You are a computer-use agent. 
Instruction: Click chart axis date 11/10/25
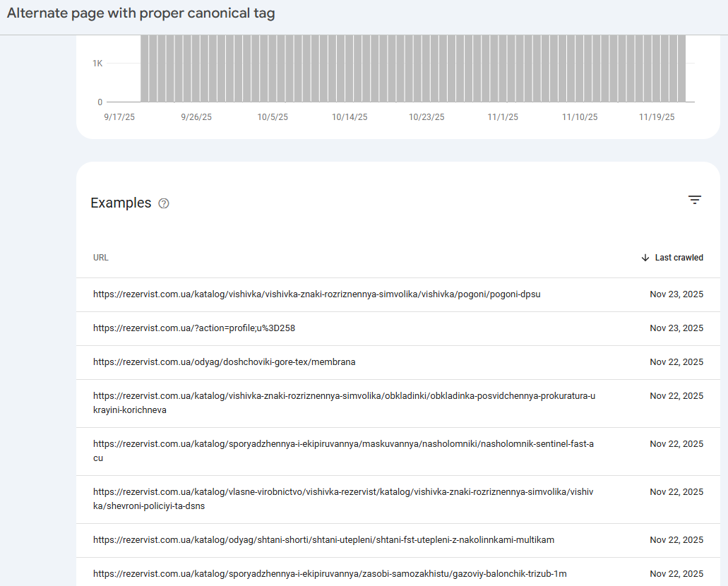point(580,117)
